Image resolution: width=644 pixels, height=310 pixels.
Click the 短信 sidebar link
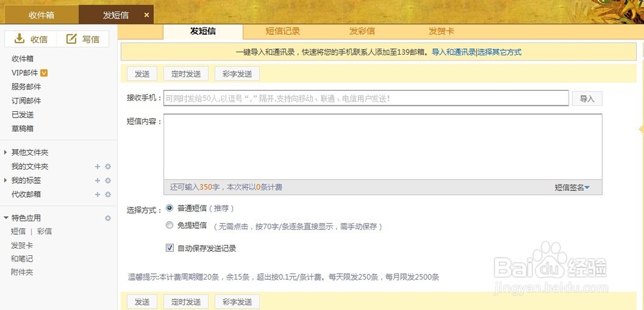click(18, 232)
